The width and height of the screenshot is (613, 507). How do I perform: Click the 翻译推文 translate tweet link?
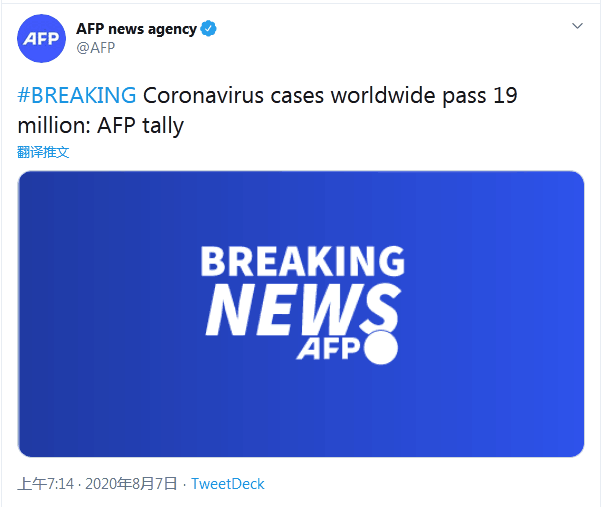(x=43, y=152)
